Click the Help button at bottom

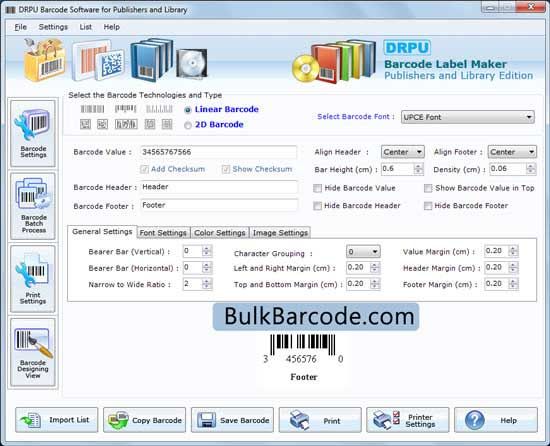coord(496,420)
